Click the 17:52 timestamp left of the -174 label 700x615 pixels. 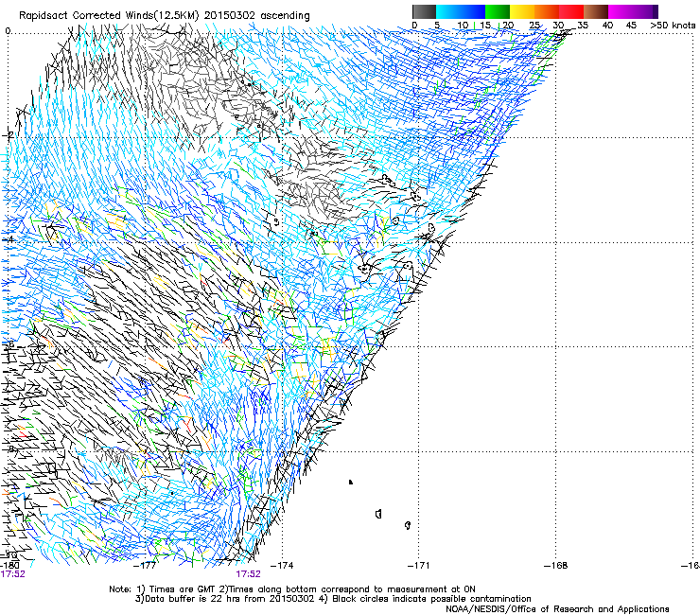click(x=248, y=574)
